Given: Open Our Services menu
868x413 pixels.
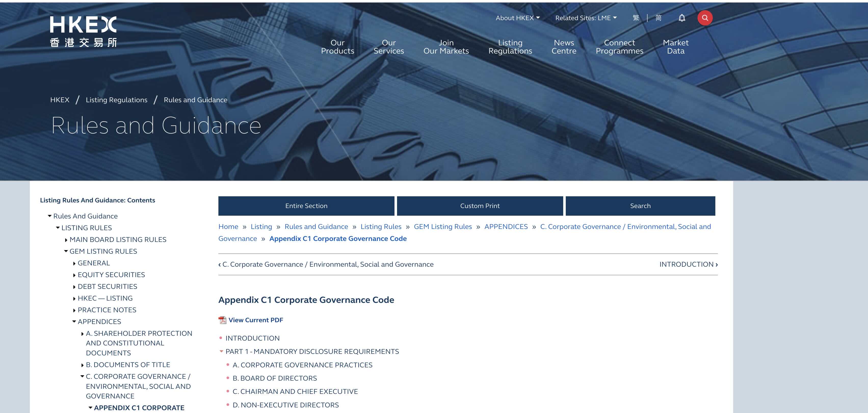Looking at the screenshot, I should pyautogui.click(x=389, y=47).
